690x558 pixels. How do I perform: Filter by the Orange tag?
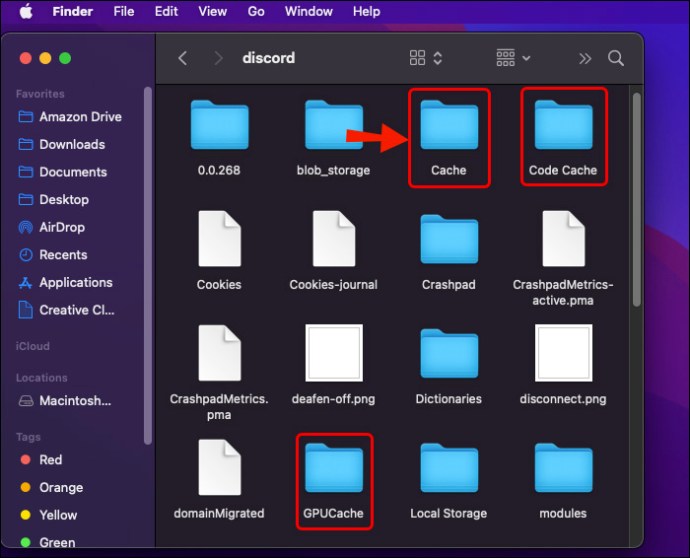pos(52,488)
